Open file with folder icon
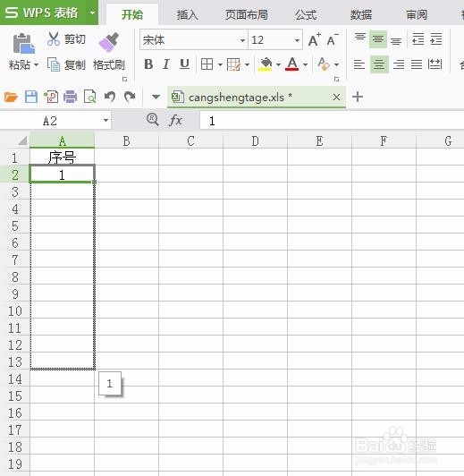Screen dimensions: 464x476 pyautogui.click(x=11, y=98)
